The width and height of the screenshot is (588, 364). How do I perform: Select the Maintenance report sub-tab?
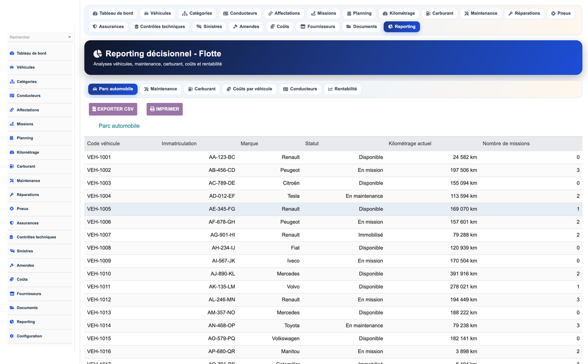tap(160, 89)
